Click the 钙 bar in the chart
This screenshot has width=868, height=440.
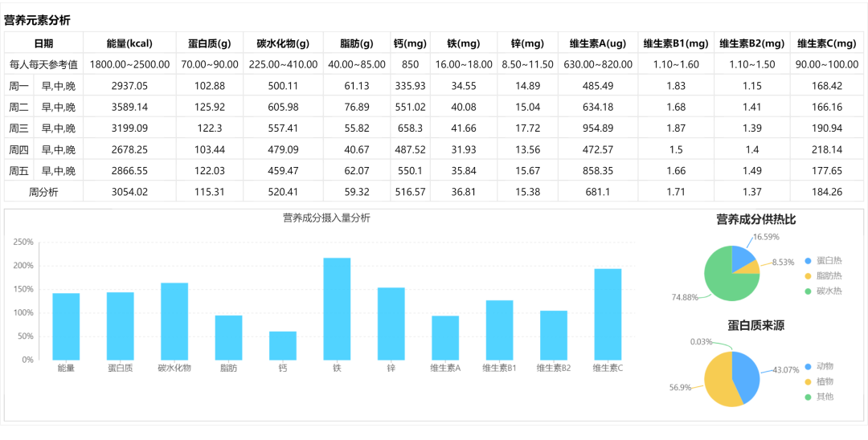[283, 345]
